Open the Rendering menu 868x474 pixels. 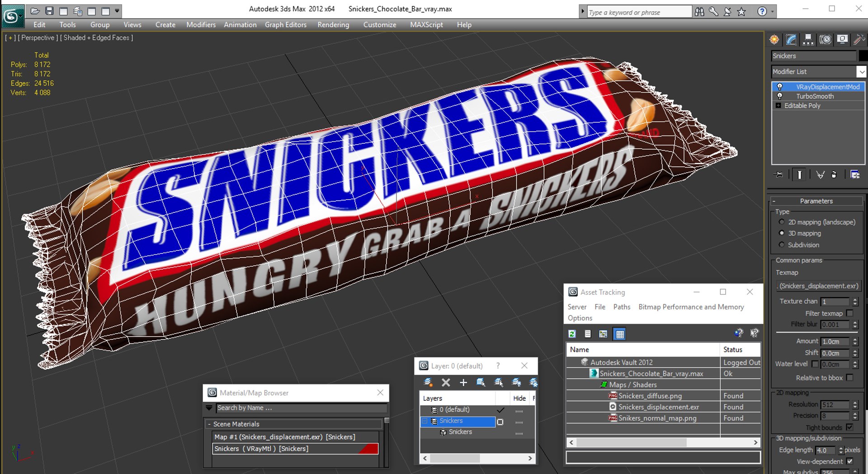pyautogui.click(x=333, y=25)
